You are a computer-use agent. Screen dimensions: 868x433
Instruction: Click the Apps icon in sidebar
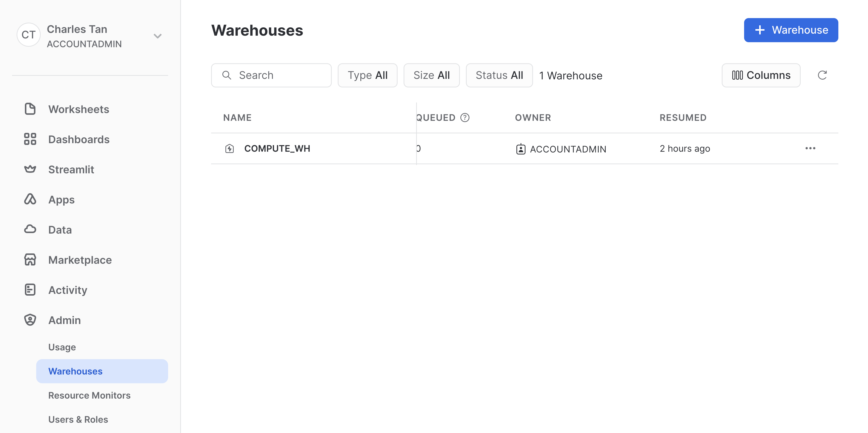tap(30, 199)
